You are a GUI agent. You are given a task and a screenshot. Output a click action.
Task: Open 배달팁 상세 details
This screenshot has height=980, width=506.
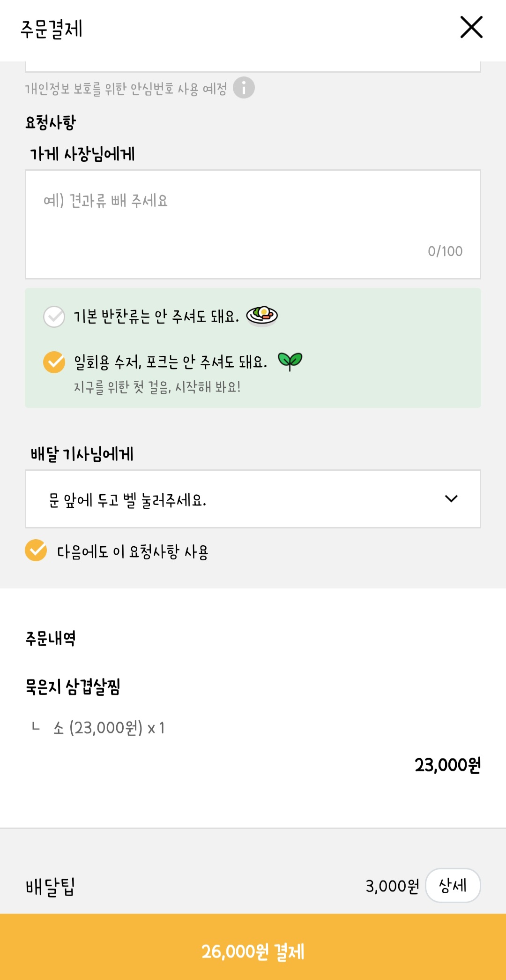coord(453,885)
